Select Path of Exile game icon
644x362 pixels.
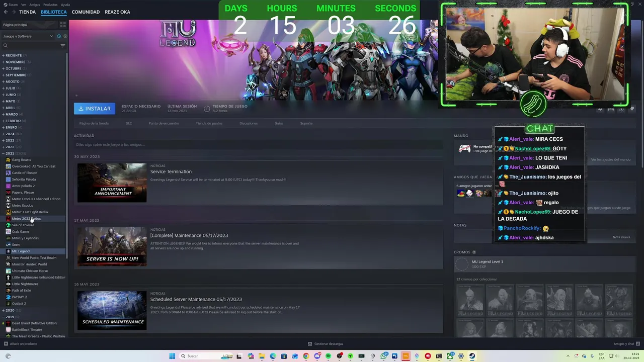point(8,291)
